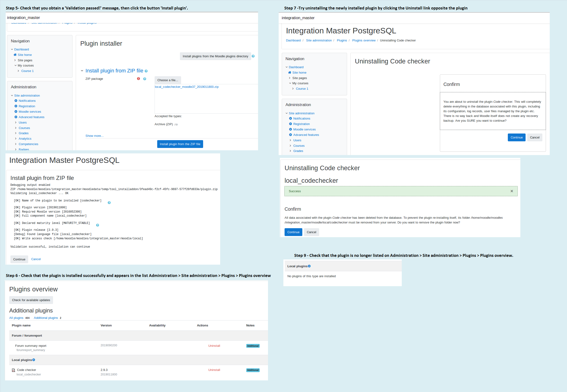Screen dimensions: 567x392
Task: Click 'Install plugins from the Moodle plugins directory' button
Action: (215, 56)
